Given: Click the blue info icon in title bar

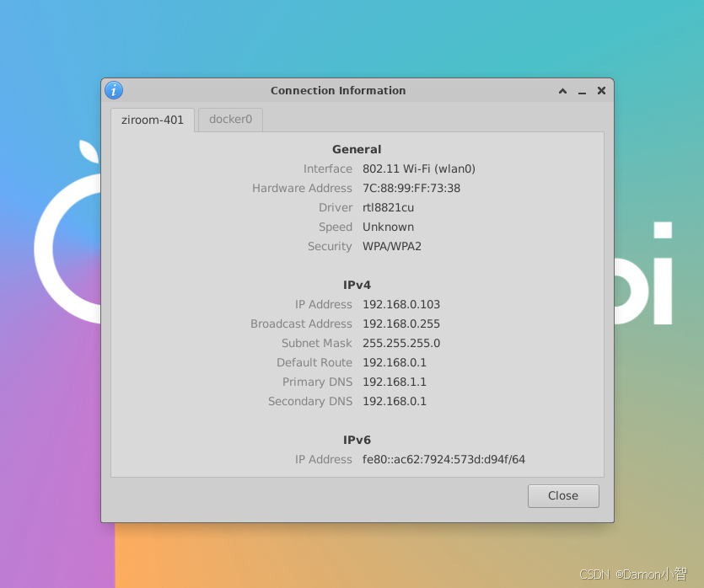Looking at the screenshot, I should [x=114, y=90].
